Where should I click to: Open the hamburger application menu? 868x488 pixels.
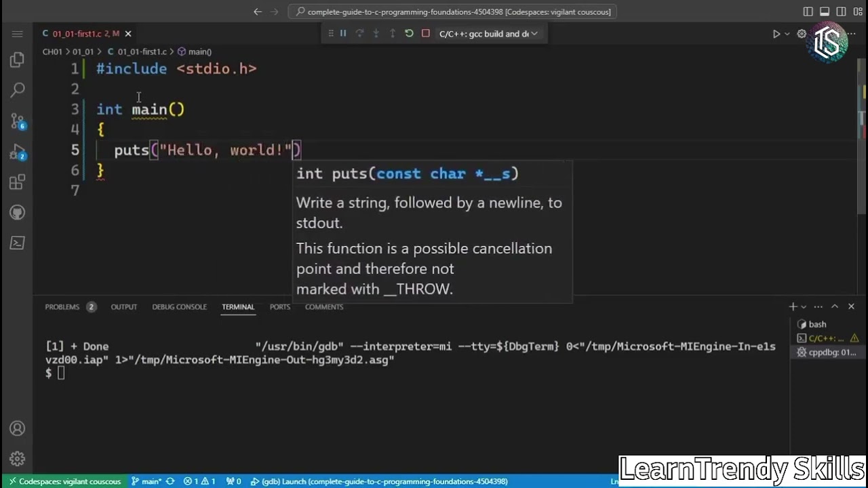point(18,33)
